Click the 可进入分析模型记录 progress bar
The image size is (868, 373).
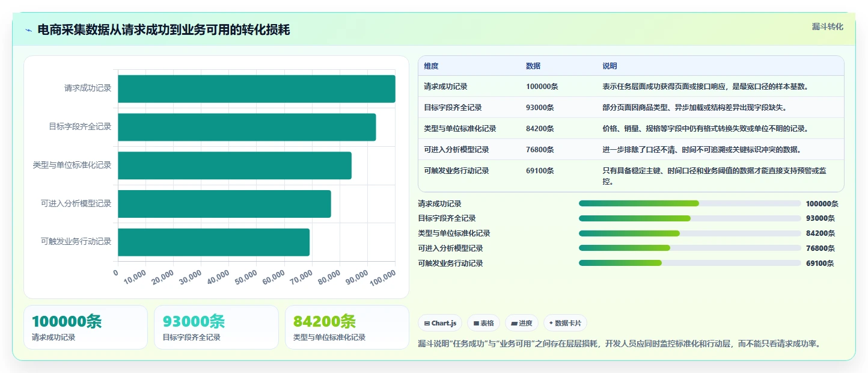(x=689, y=248)
